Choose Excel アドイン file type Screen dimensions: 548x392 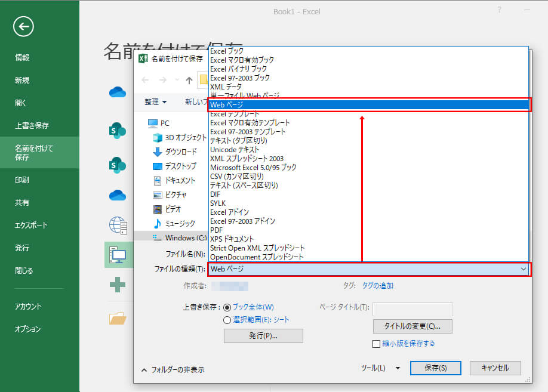(x=229, y=212)
